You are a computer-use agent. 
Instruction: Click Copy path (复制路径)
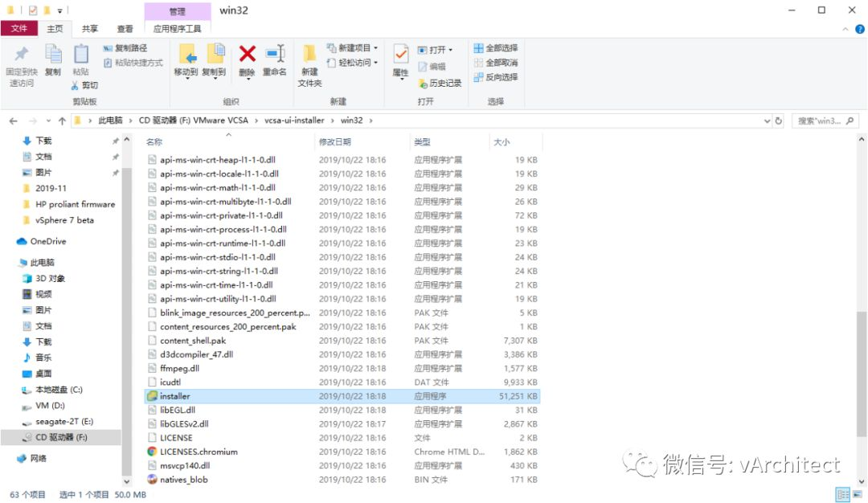(125, 48)
